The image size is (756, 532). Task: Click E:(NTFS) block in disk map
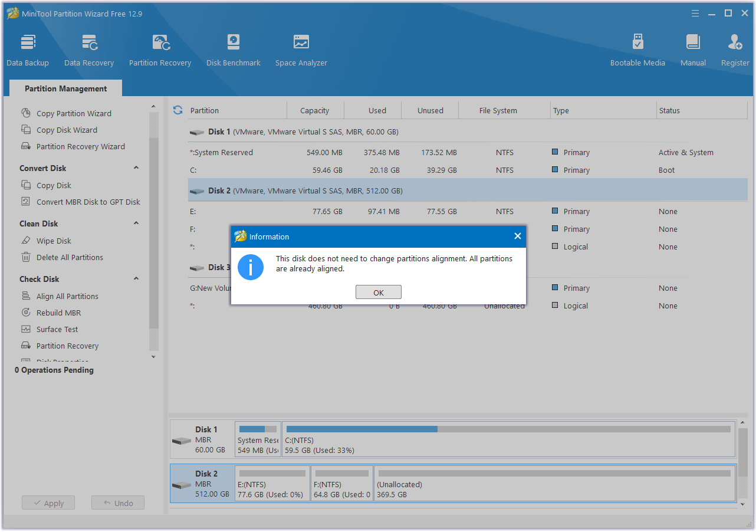pos(272,484)
